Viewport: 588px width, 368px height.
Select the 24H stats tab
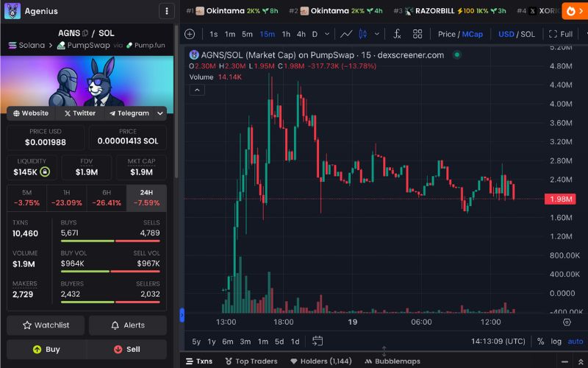tap(146, 198)
